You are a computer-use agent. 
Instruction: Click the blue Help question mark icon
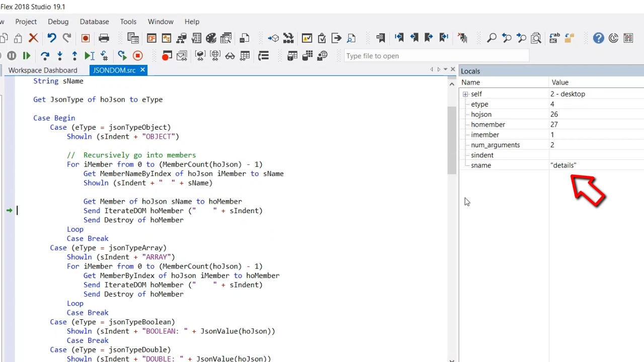598,38
